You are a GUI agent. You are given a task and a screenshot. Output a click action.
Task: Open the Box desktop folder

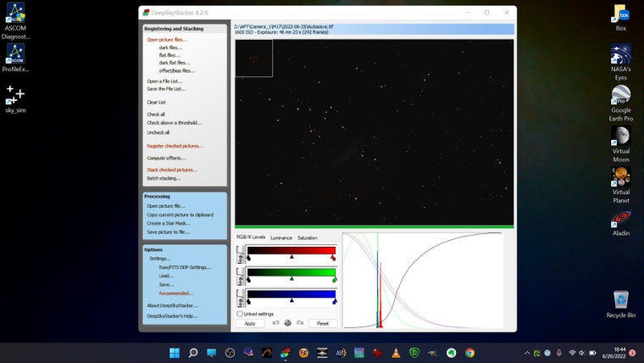tap(620, 18)
